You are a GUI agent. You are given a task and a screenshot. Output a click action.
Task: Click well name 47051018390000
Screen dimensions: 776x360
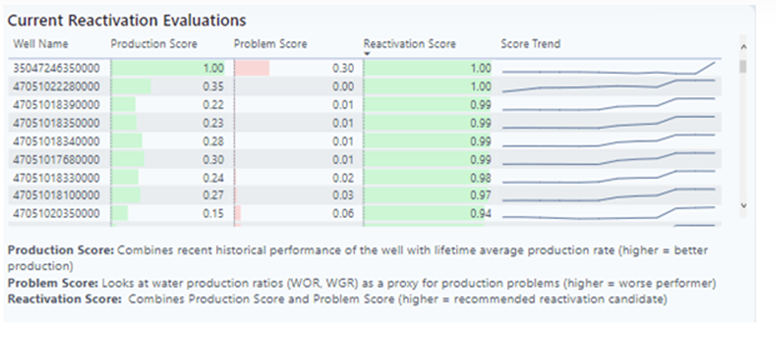56,105
